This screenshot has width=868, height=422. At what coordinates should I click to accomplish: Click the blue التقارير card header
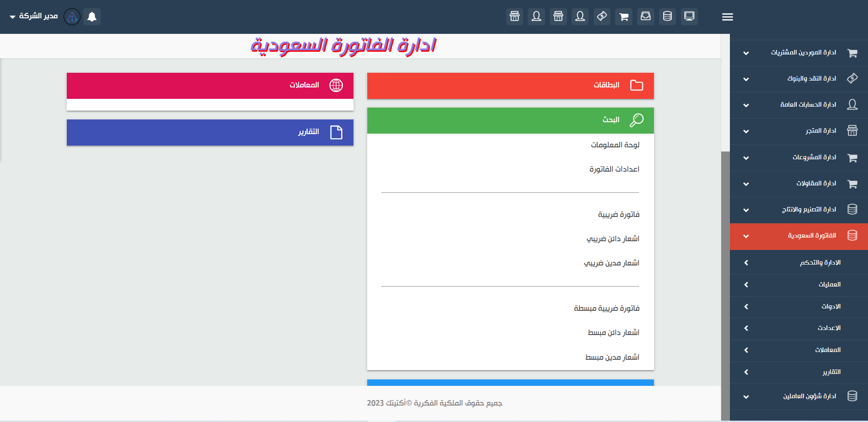(x=210, y=132)
